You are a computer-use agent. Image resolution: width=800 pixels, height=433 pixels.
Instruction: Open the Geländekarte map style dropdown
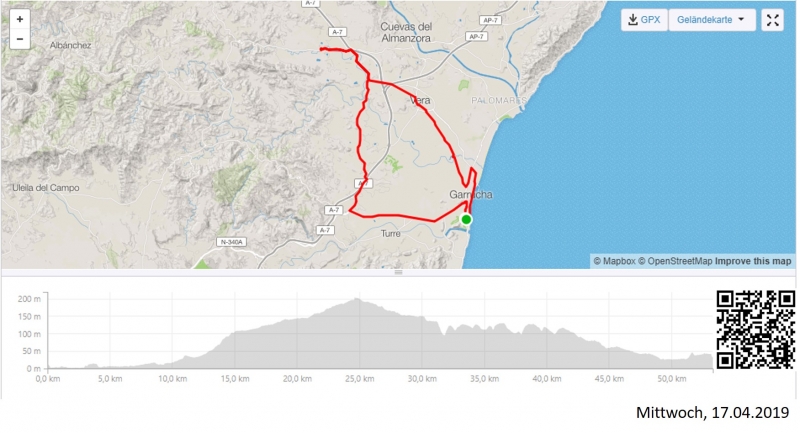coord(710,20)
